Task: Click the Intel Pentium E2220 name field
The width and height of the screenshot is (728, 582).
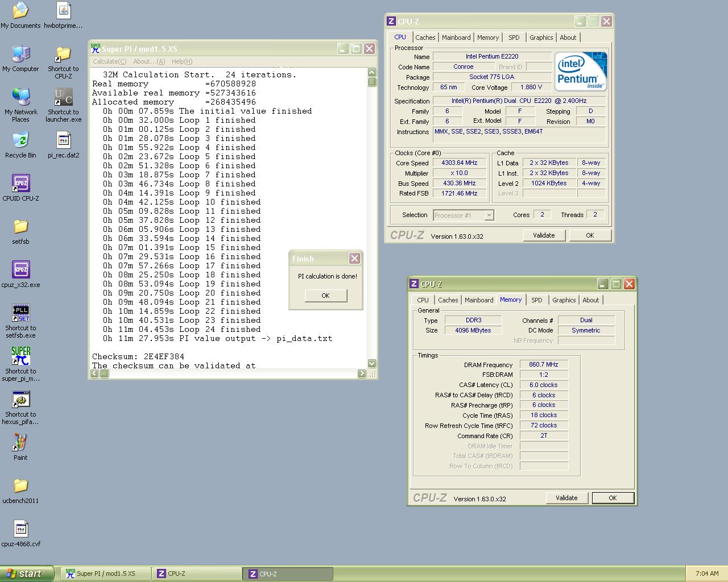Action: [x=492, y=57]
